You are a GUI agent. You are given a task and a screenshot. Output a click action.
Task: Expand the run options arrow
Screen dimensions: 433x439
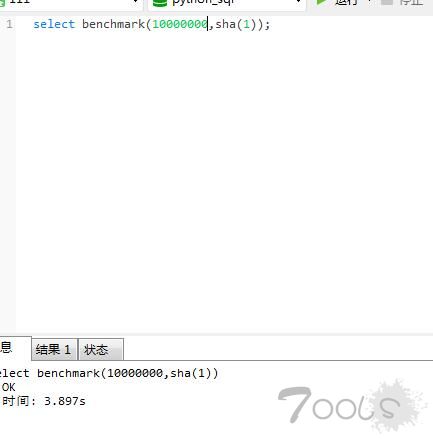click(369, 2)
